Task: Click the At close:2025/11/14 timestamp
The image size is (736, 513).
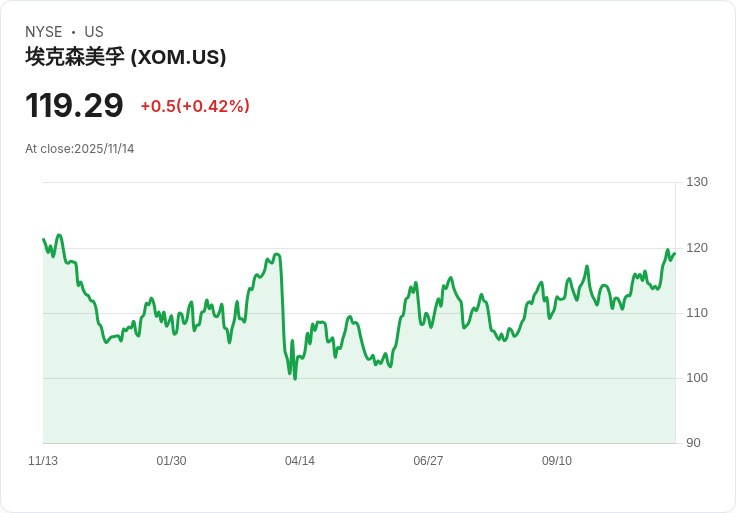Action: tap(80, 149)
